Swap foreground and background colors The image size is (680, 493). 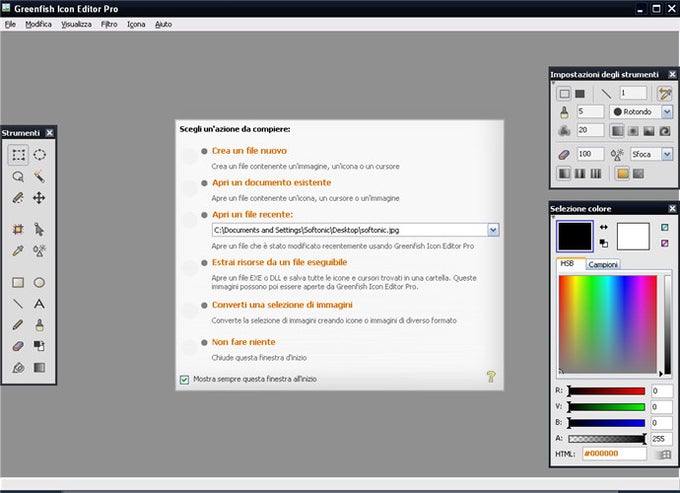point(604,227)
